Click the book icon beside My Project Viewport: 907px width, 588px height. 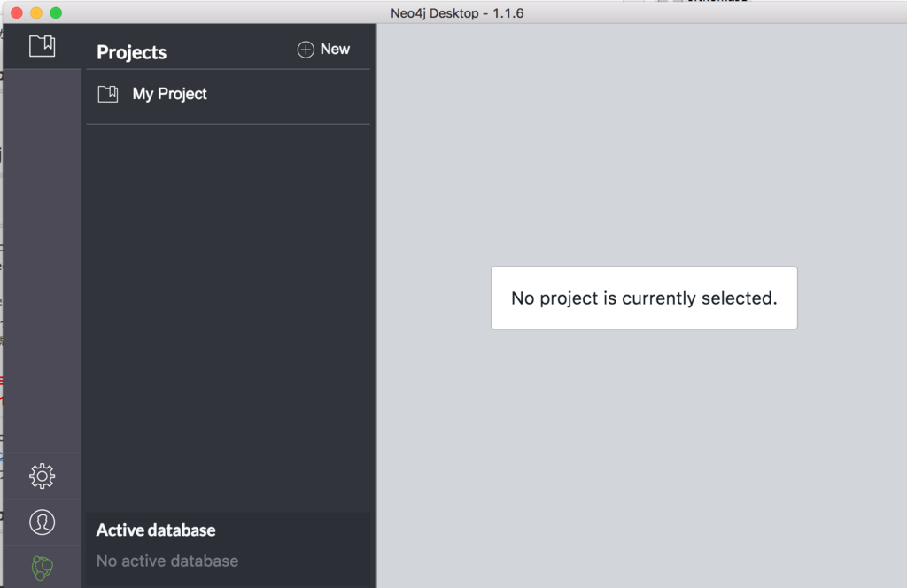coord(107,94)
